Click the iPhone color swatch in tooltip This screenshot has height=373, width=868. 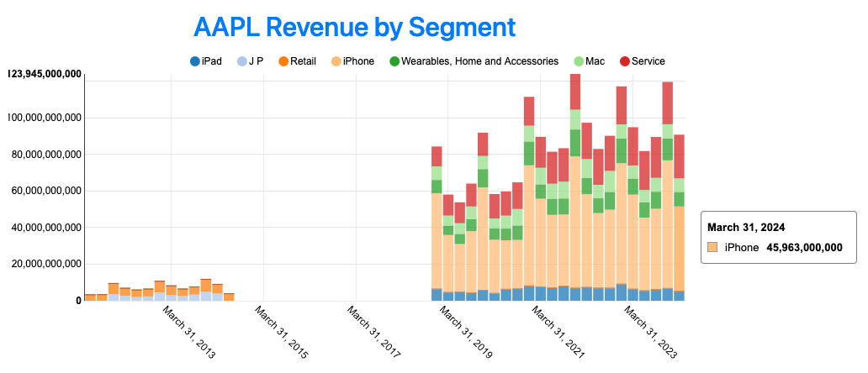click(712, 248)
